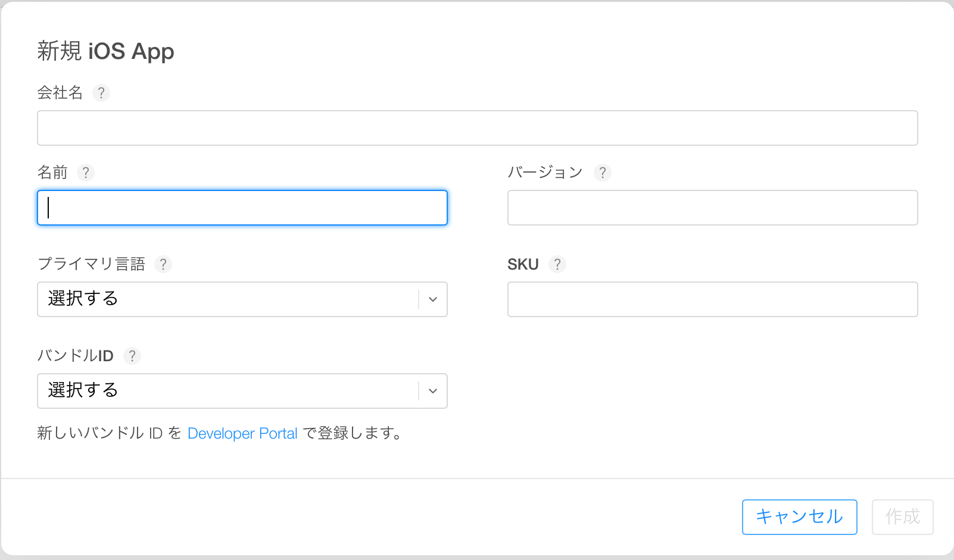
Task: Click the chevron arrow of バンドルID selector
Action: (x=433, y=391)
